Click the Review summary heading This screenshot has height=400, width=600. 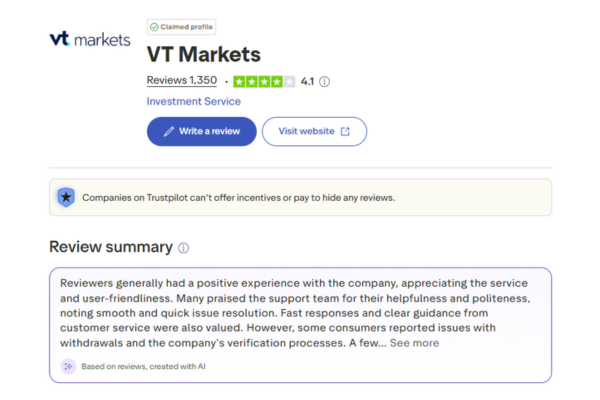pos(110,247)
